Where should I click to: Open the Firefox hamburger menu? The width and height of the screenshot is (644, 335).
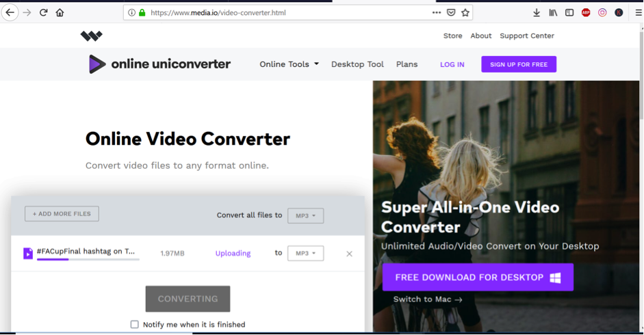(x=639, y=13)
